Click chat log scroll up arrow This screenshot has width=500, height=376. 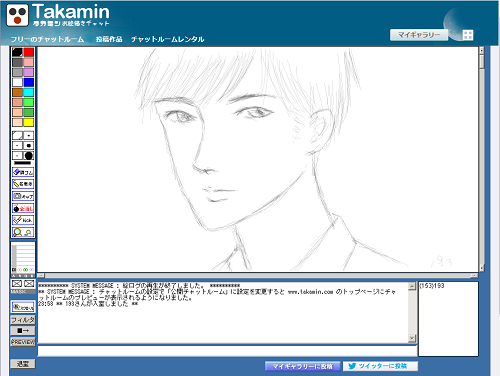(x=412, y=286)
